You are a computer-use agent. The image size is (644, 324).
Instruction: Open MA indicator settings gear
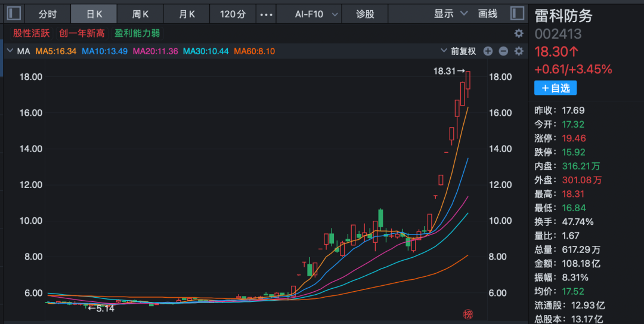(x=519, y=51)
